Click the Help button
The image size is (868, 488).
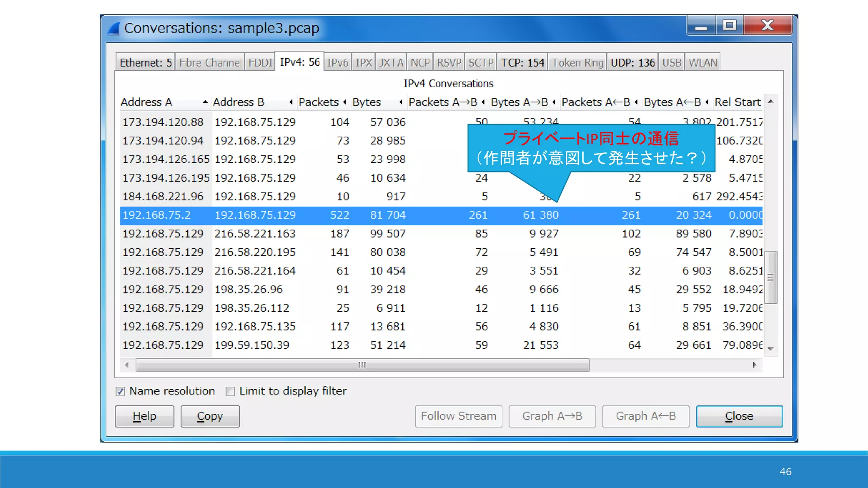click(x=145, y=416)
